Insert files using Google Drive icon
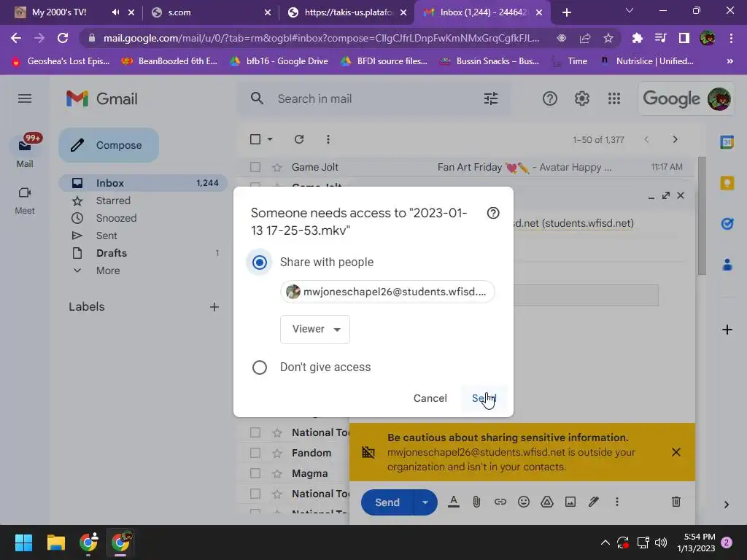The image size is (747, 560). pos(547,502)
